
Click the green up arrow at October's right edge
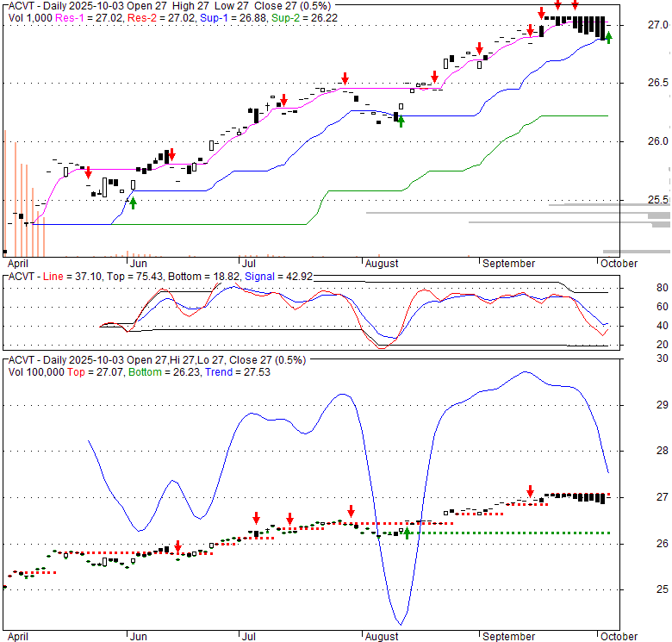608,37
